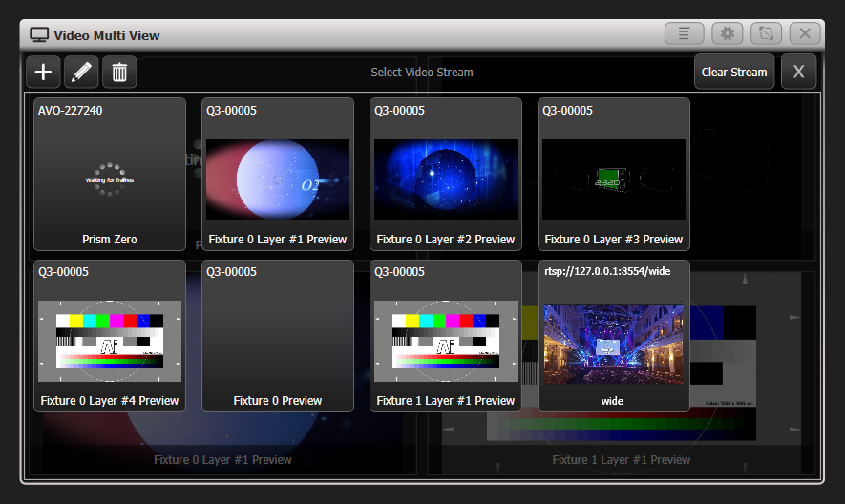Close the Video Multi View window
The width and height of the screenshot is (845, 504).
click(x=805, y=34)
